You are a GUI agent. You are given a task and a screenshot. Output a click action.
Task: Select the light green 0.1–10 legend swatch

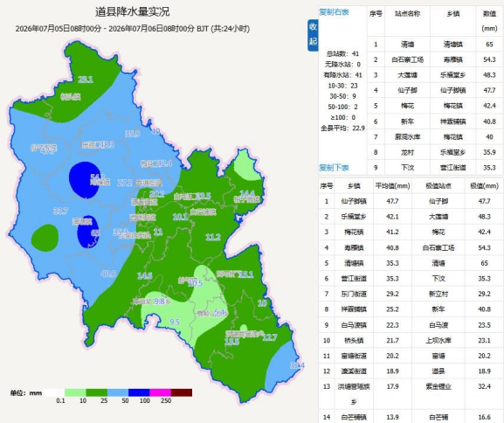(75, 392)
